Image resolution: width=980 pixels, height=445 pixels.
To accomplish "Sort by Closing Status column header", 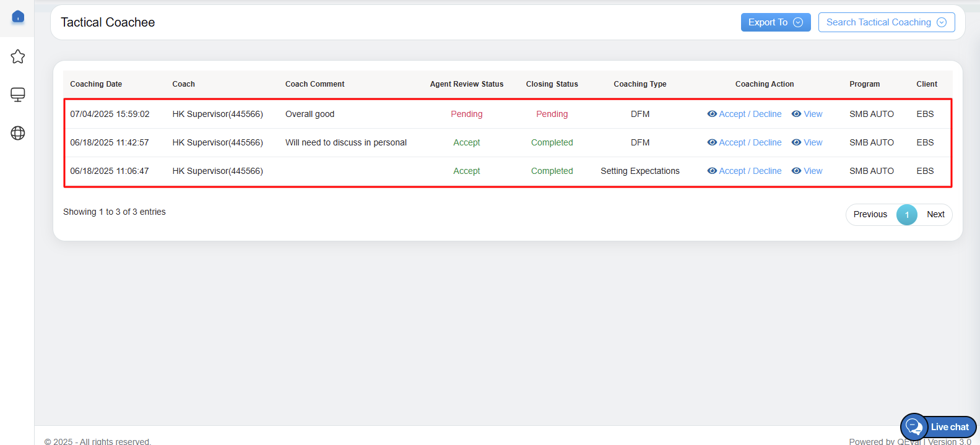I will pos(552,84).
